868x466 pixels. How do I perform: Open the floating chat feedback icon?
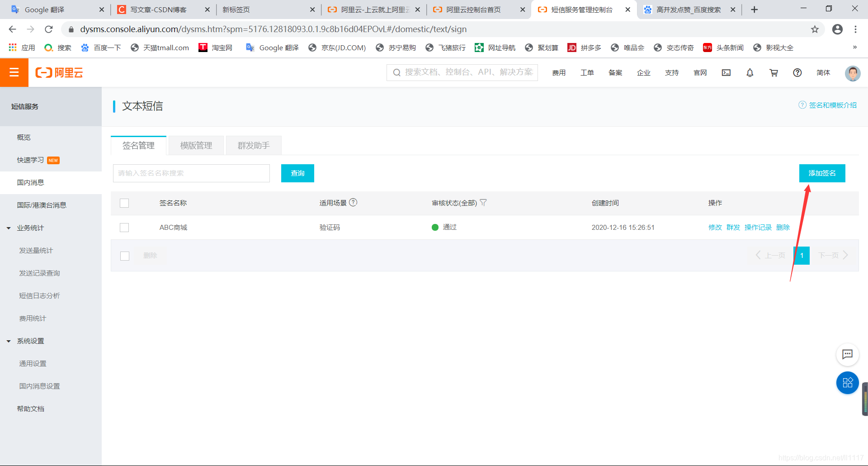pos(848,355)
